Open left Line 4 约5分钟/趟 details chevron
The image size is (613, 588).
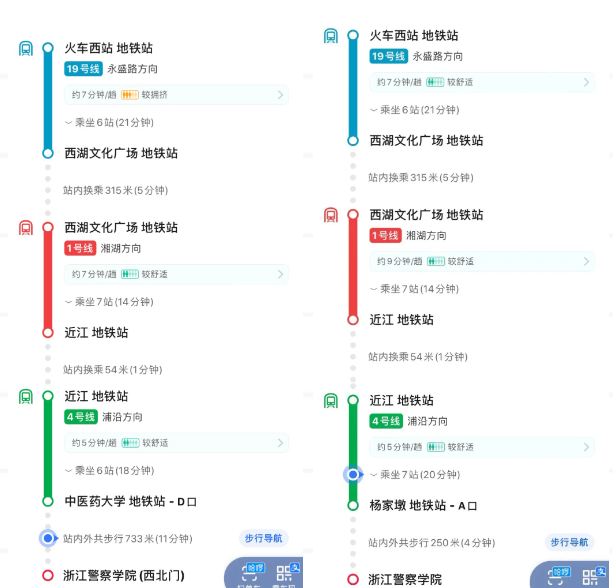[x=280, y=443]
